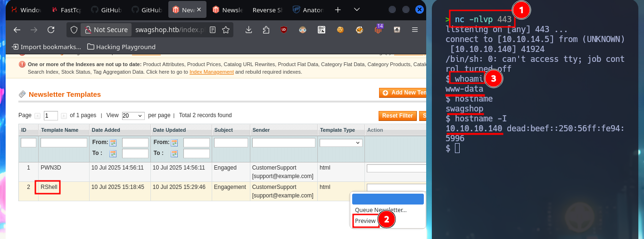Click the Reset Filter button

coord(397,116)
